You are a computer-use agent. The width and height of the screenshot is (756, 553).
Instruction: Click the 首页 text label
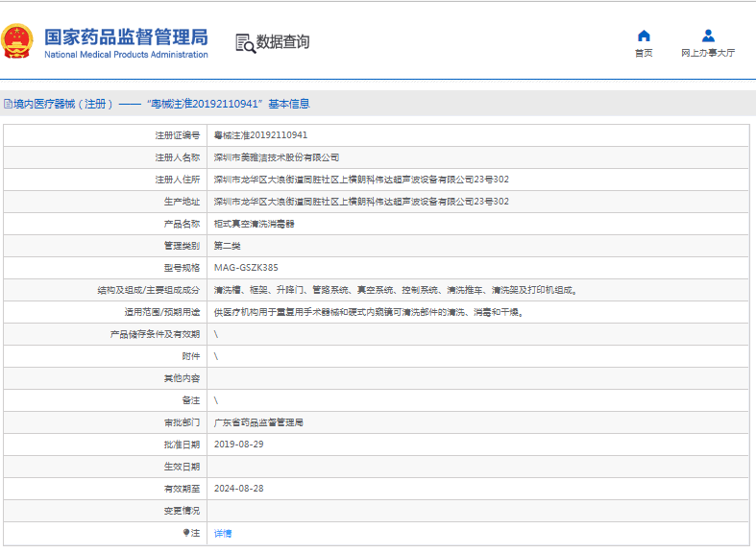[644, 53]
